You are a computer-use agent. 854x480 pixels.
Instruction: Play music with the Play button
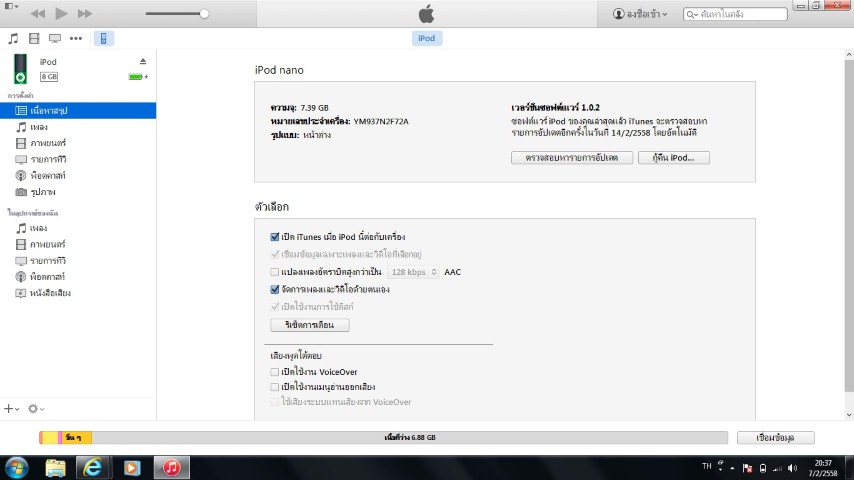pos(61,14)
